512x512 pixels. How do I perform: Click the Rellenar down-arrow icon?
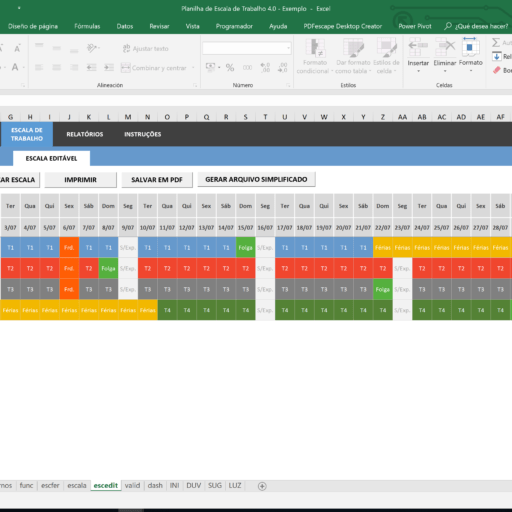click(x=496, y=56)
